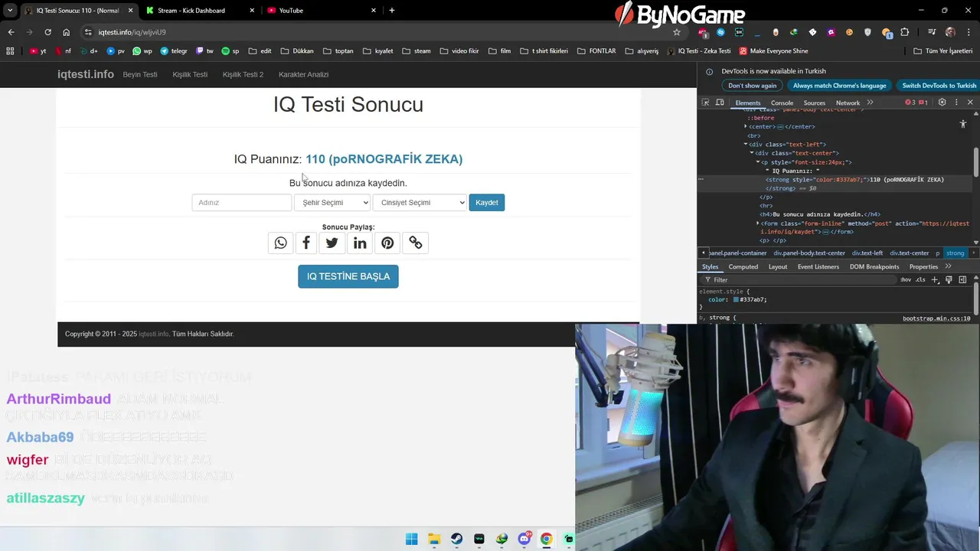Expand the center element node
The image size is (980, 551).
[x=746, y=126]
